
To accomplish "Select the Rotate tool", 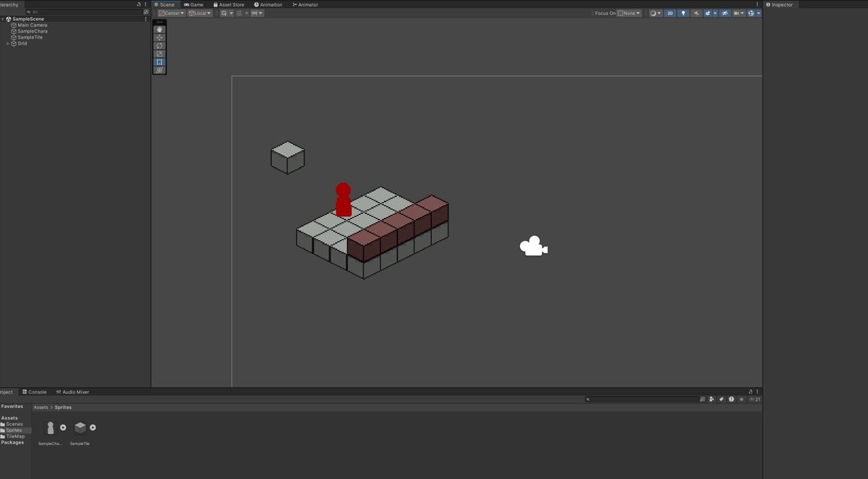I will tap(160, 46).
